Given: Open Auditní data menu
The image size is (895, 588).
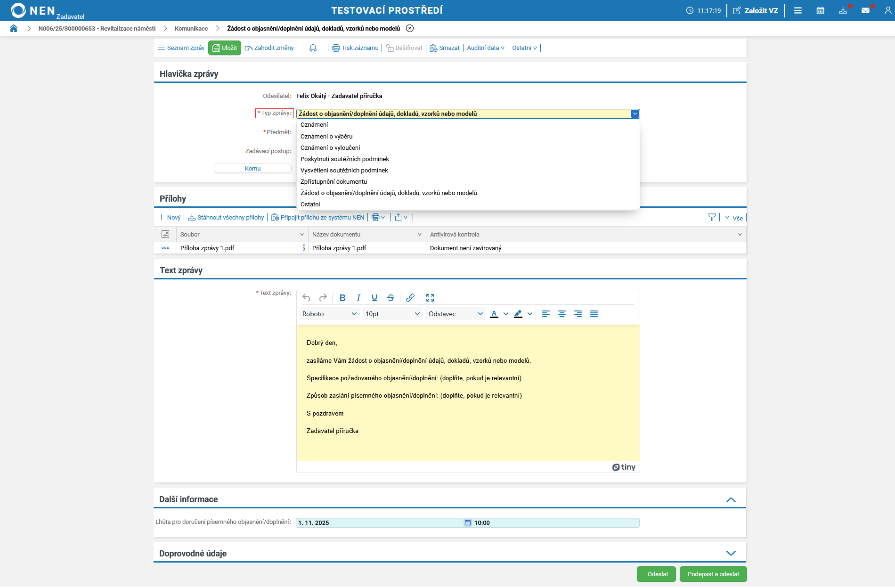Looking at the screenshot, I should tap(486, 48).
